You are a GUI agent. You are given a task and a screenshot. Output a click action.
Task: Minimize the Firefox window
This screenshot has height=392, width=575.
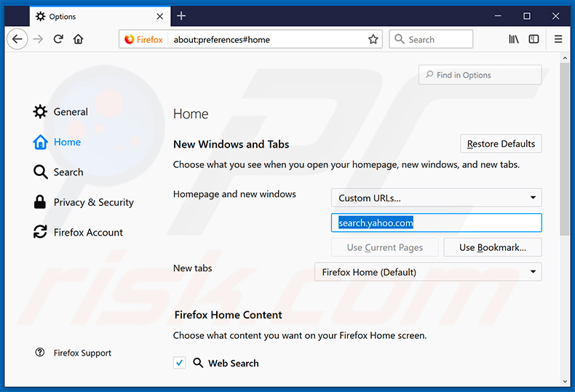tap(498, 16)
